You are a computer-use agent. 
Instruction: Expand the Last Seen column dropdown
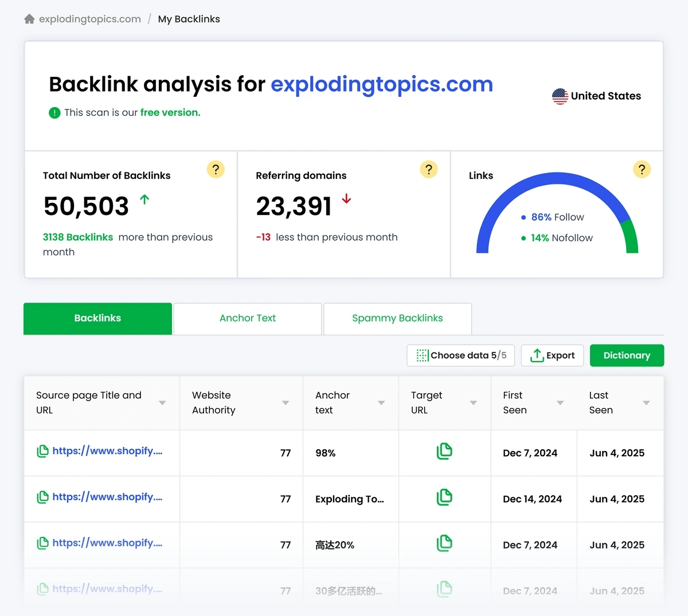tap(647, 403)
